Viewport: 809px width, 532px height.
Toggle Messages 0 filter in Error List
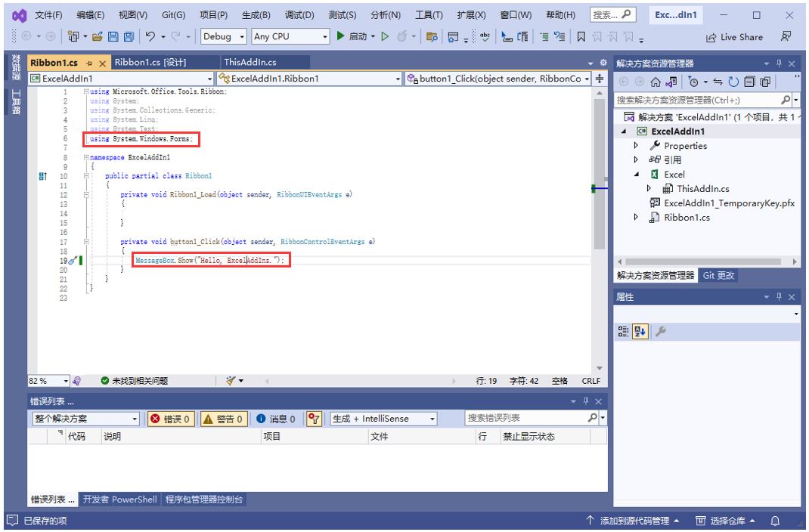[x=276, y=419]
